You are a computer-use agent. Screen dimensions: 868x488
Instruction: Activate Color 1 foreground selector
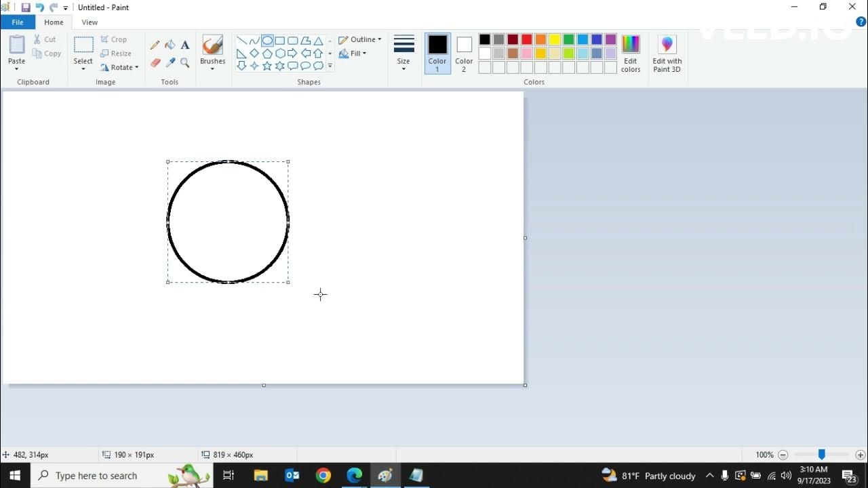(437, 53)
